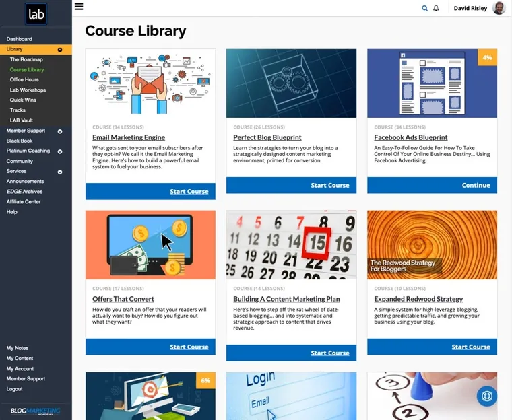The width and height of the screenshot is (512, 420).
Task: Click the Blog Marketing Academy logo
Action: [36, 411]
